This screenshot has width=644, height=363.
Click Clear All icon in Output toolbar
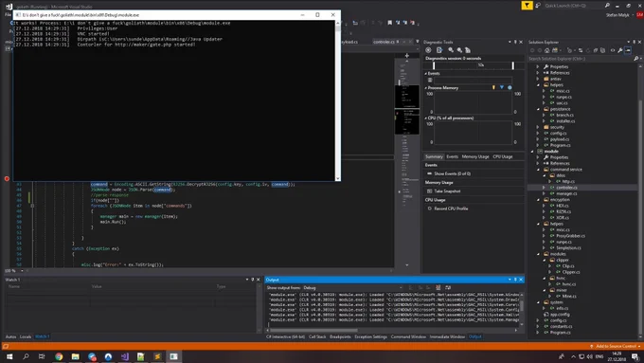click(438, 288)
